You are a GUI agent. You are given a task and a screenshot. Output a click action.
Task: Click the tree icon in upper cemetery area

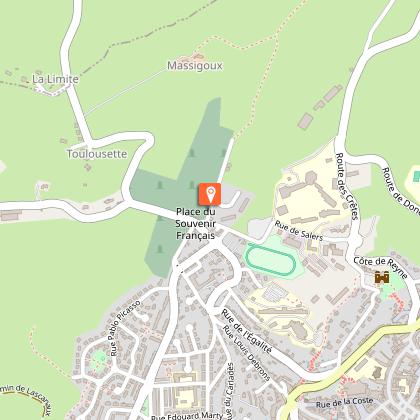tap(191, 153)
